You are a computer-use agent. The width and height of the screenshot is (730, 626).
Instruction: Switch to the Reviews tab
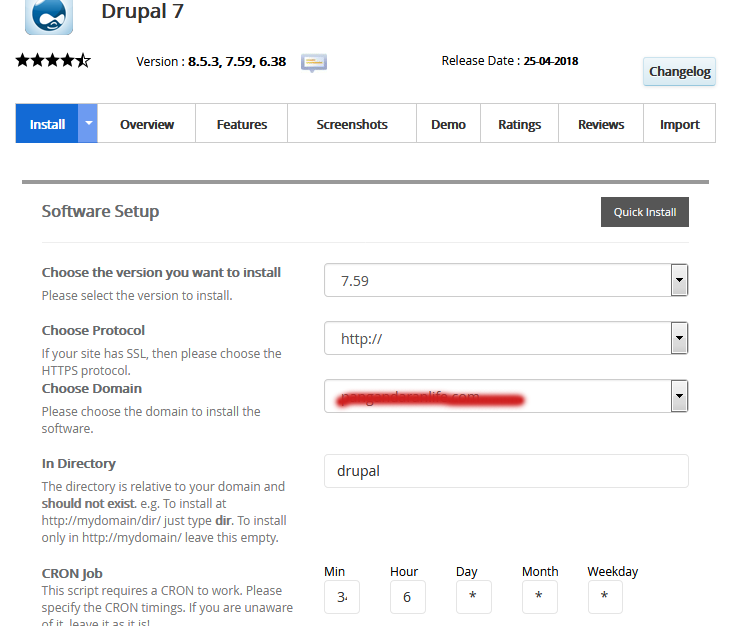(601, 124)
